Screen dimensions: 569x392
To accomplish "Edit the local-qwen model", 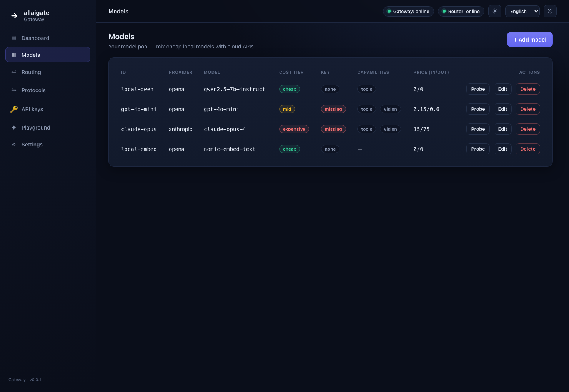I will 502,89.
